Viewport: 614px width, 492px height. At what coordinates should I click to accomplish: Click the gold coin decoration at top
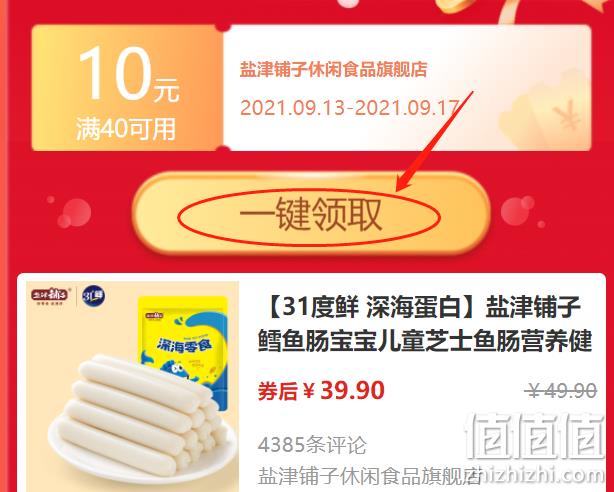click(456, 5)
